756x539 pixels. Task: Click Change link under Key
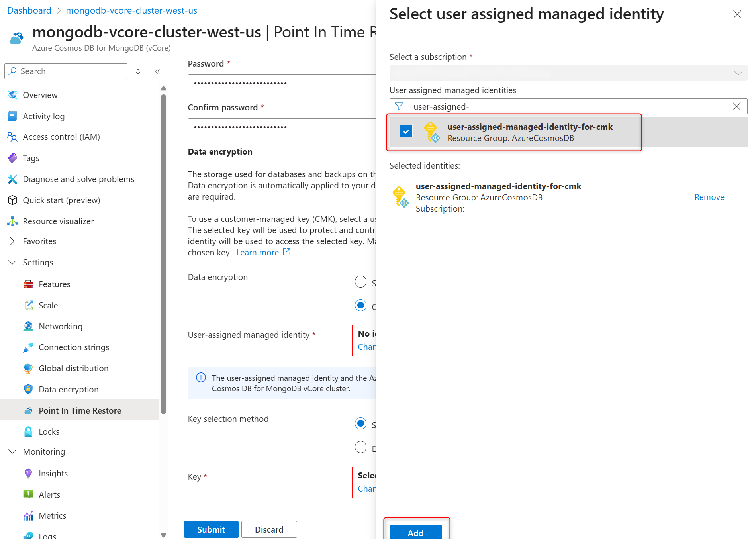click(367, 489)
